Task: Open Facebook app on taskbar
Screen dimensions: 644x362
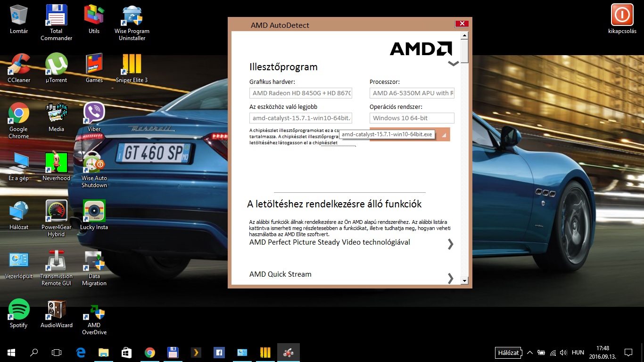Action: pyautogui.click(x=219, y=352)
